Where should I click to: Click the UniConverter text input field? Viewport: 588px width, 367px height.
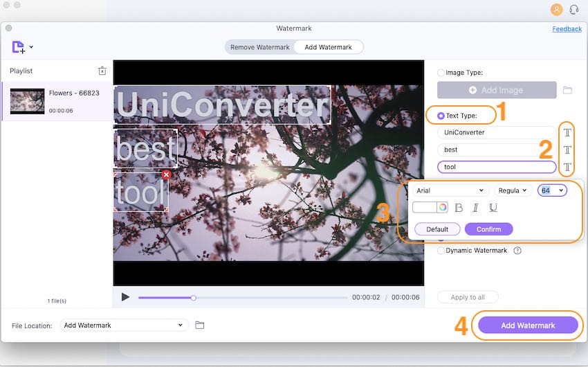[x=497, y=132]
